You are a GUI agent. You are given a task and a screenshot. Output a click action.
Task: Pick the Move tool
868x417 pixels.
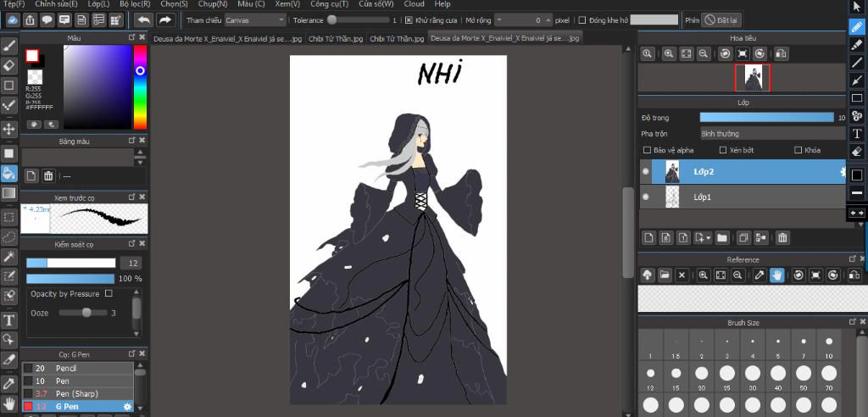click(x=9, y=129)
